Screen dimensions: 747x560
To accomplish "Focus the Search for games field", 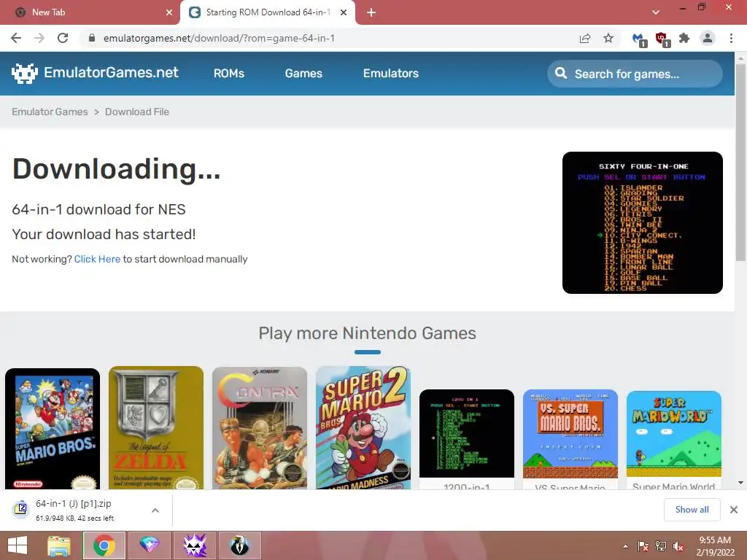I will (635, 74).
